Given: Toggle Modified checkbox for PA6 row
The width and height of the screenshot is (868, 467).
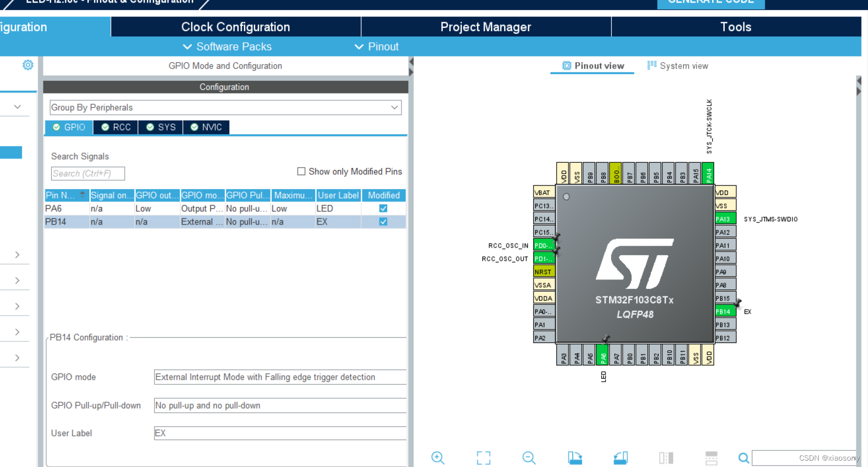Looking at the screenshot, I should [x=383, y=209].
